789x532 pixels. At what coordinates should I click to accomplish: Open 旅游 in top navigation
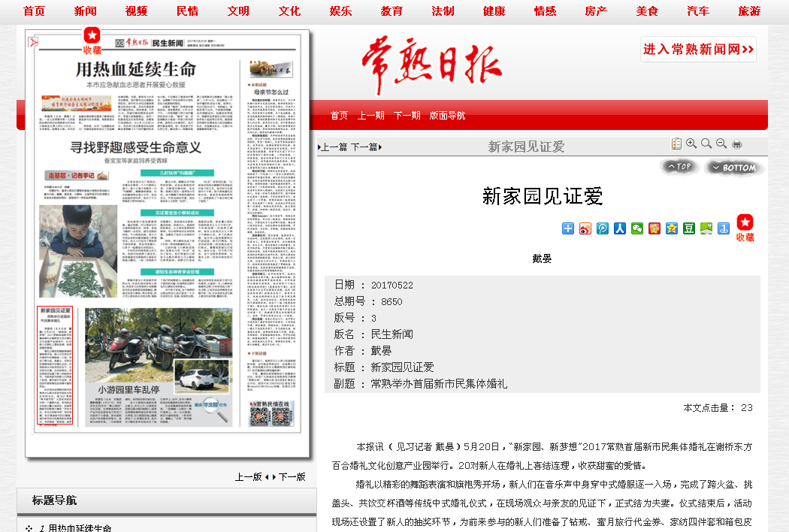point(749,11)
